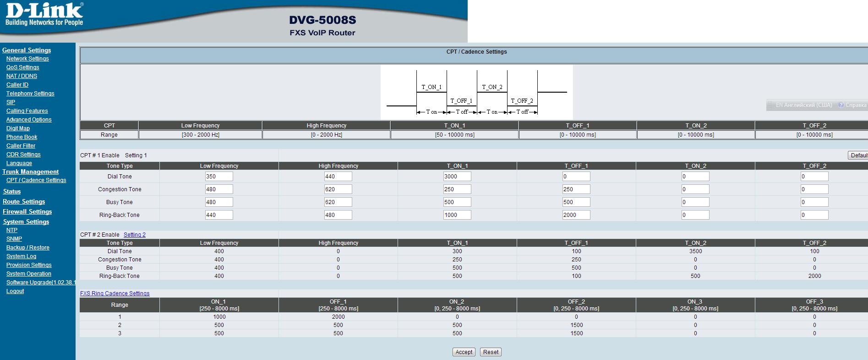Click Busy Tone T_OFF_1 input

pos(576,202)
